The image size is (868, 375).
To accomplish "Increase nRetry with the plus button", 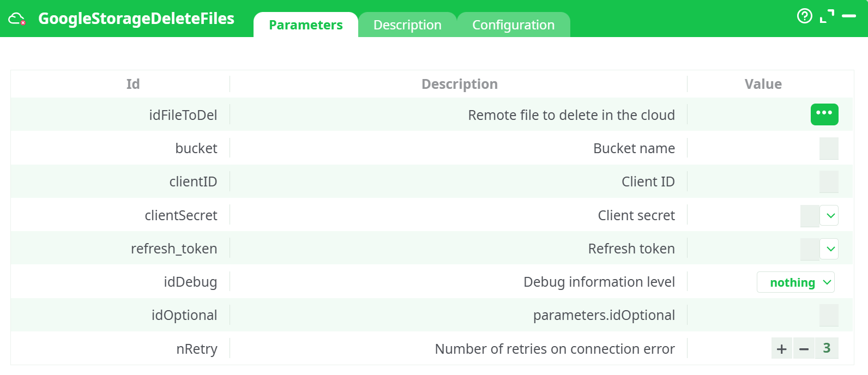I will click(782, 348).
